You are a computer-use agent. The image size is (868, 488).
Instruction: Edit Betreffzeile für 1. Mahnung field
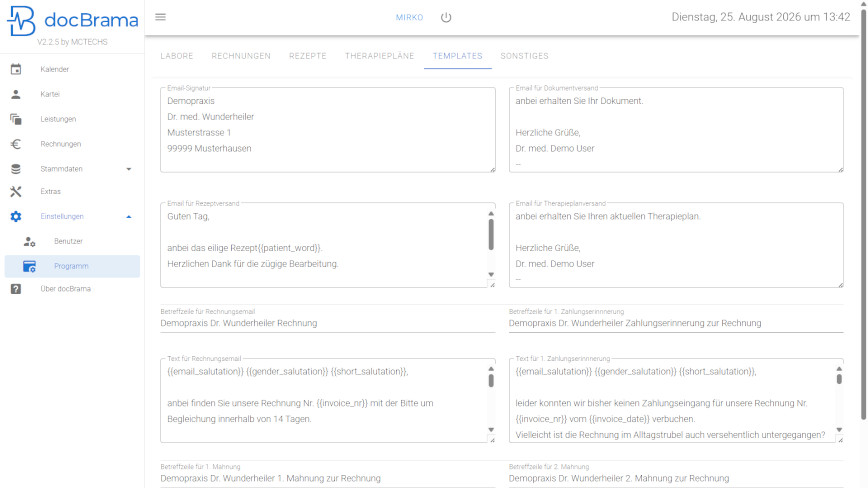coord(328,479)
